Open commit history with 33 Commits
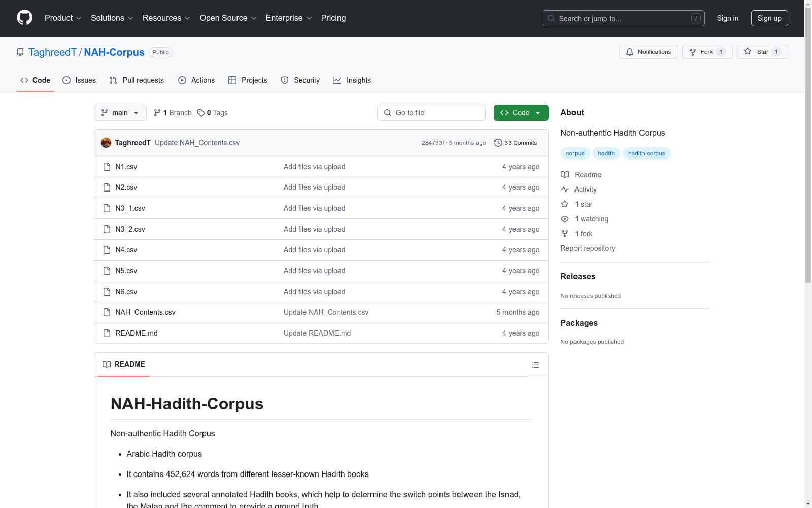 pos(516,143)
